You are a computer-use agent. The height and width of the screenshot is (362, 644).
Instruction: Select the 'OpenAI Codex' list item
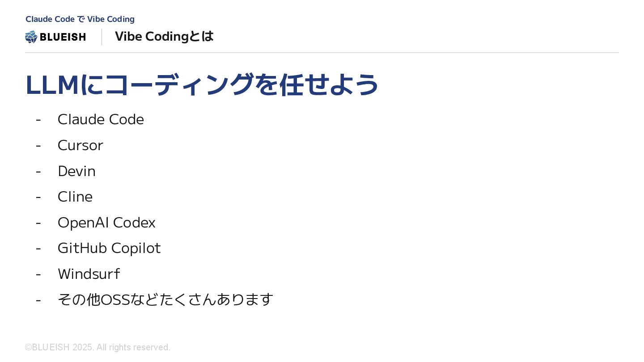coord(106,223)
